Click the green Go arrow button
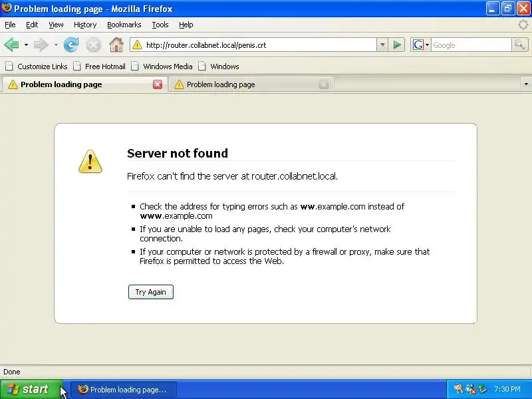The height and width of the screenshot is (399, 532). [396, 45]
